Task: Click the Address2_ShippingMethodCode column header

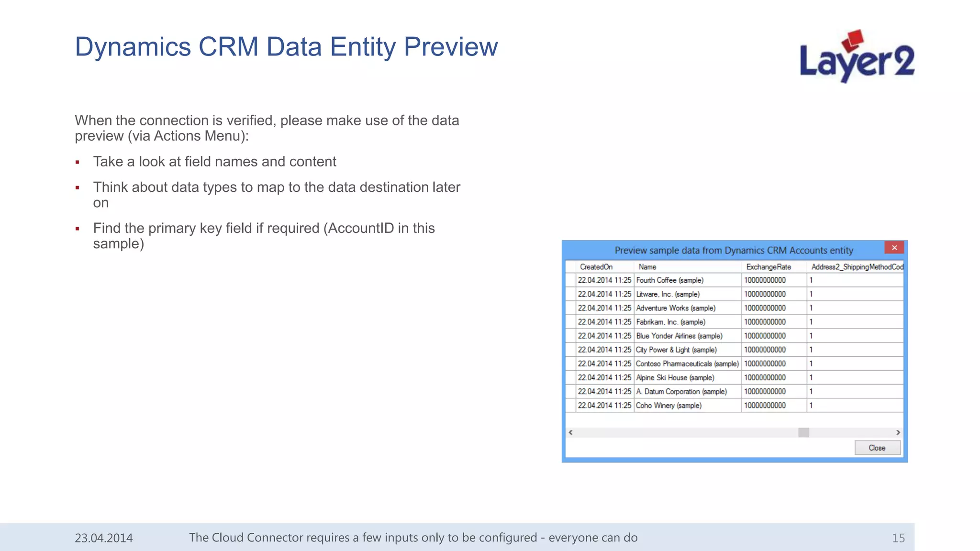Action: (855, 267)
